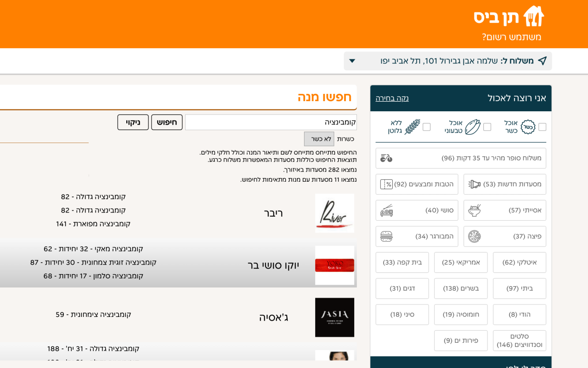
Task: Choose the סיני (18) category
Action: click(x=402, y=315)
